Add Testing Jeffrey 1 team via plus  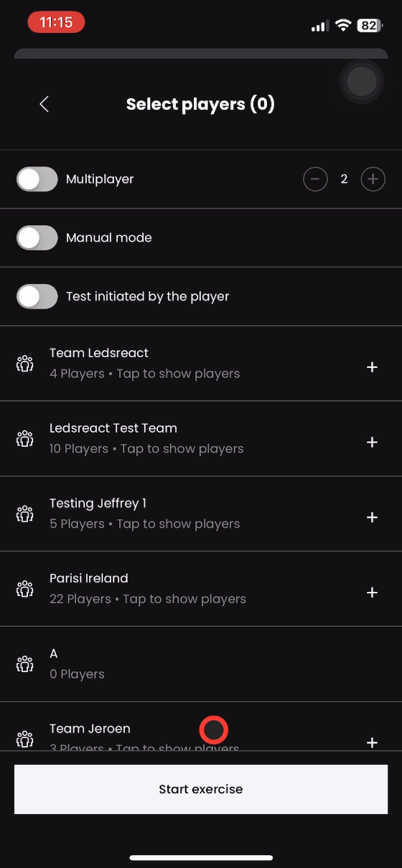click(372, 517)
